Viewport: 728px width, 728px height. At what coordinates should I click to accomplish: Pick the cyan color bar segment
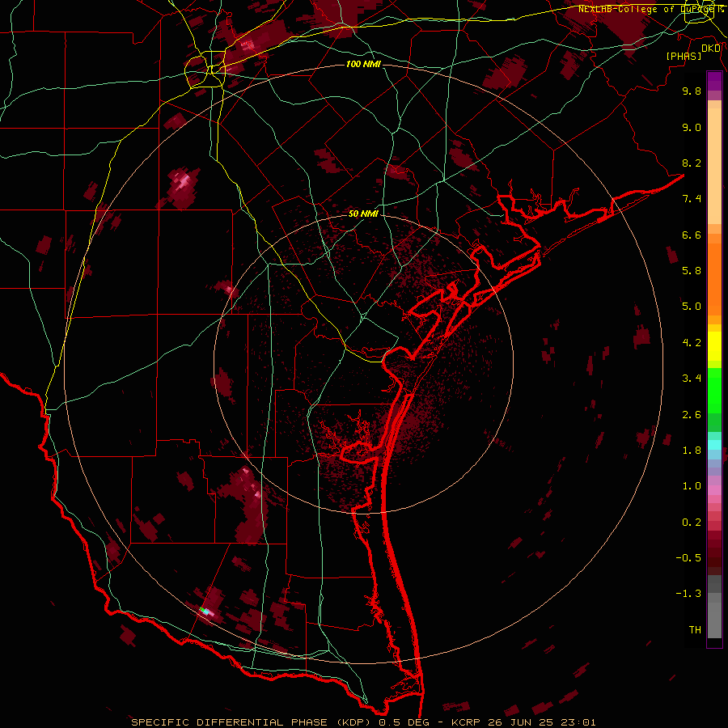(714, 445)
